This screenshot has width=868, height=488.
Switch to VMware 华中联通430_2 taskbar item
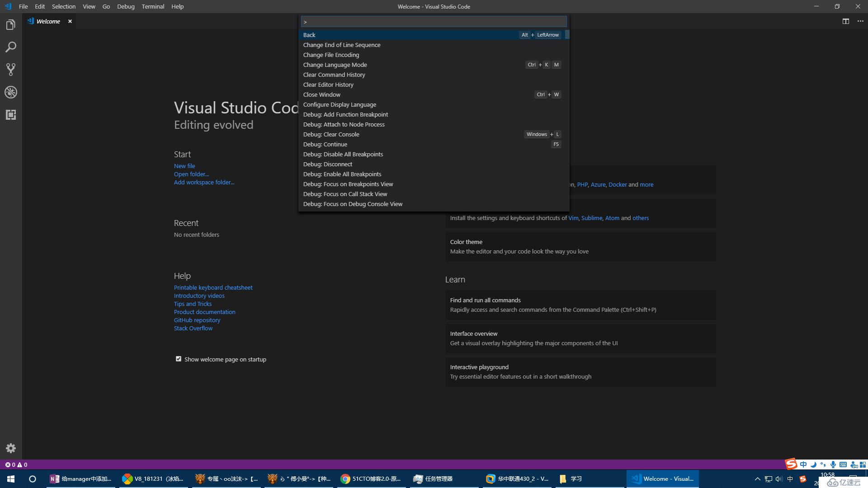pos(517,479)
